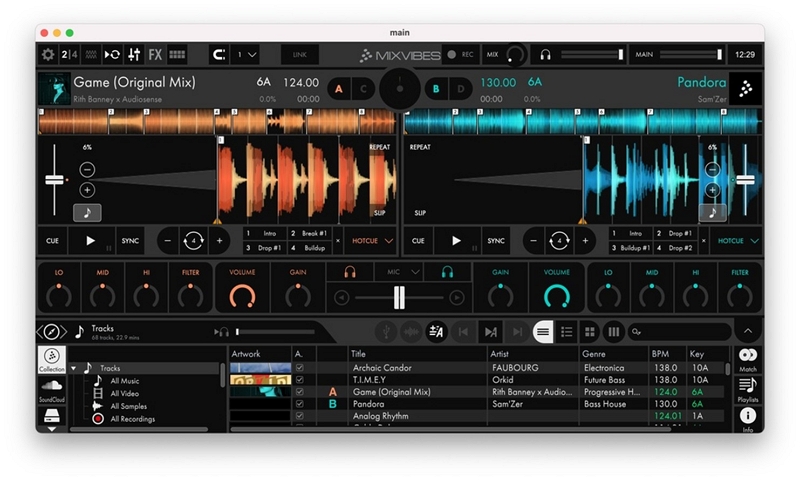
Task: Adjust the MIX knob
Action: pos(515,55)
